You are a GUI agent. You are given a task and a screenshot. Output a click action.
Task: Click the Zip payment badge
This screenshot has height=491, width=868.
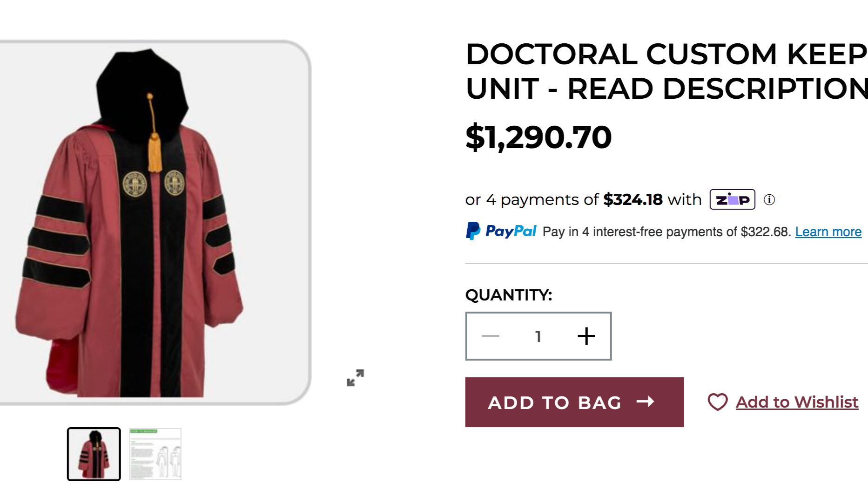pyautogui.click(x=732, y=199)
